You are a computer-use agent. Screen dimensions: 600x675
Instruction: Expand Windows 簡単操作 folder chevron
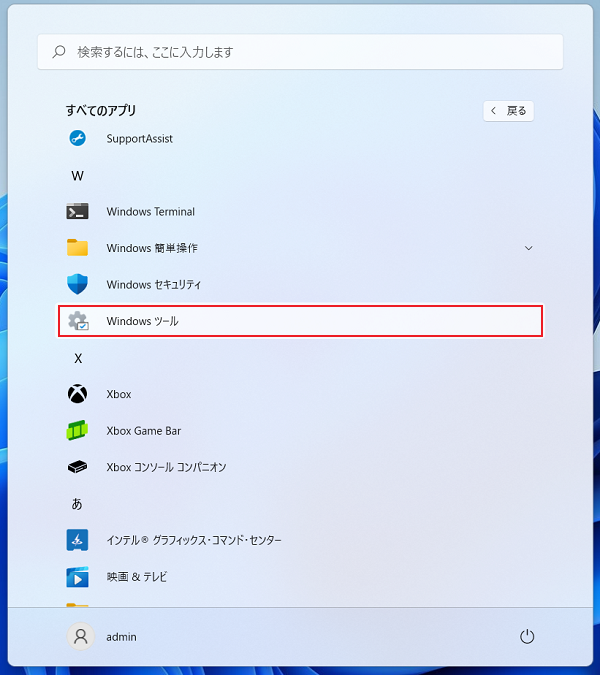(529, 248)
